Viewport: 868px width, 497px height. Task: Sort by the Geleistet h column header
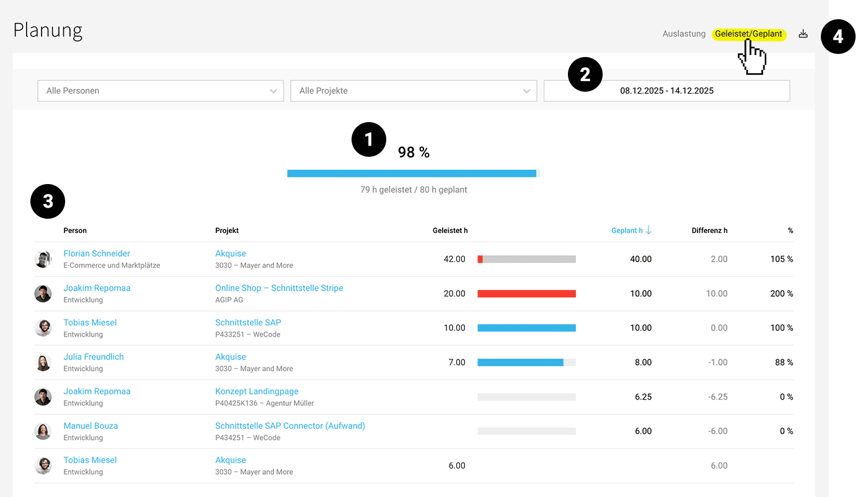tap(449, 231)
